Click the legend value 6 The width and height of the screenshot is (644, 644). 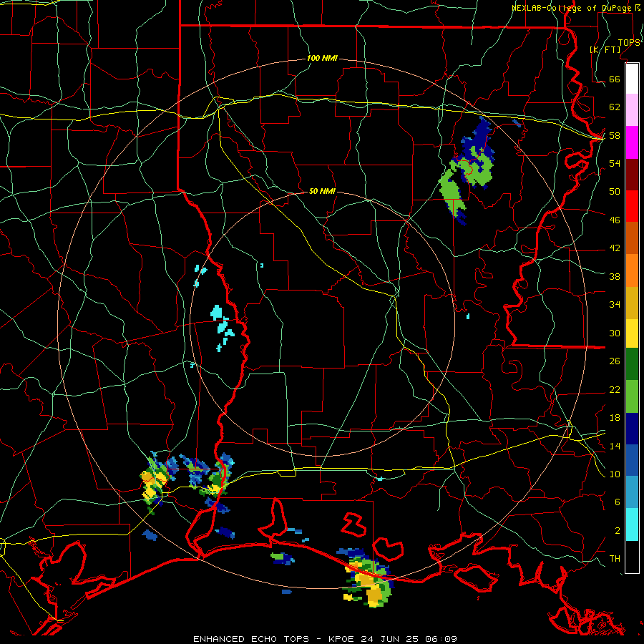pyautogui.click(x=618, y=502)
